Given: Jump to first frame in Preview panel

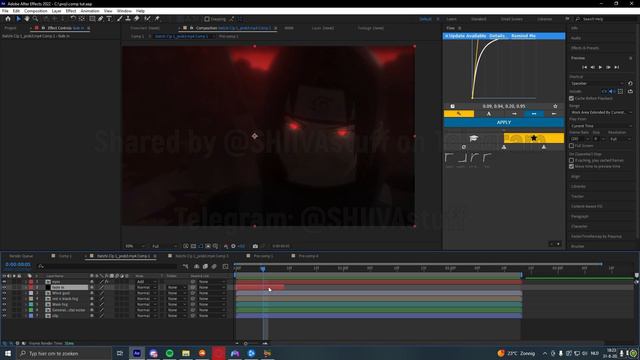Looking at the screenshot, I should [584, 67].
